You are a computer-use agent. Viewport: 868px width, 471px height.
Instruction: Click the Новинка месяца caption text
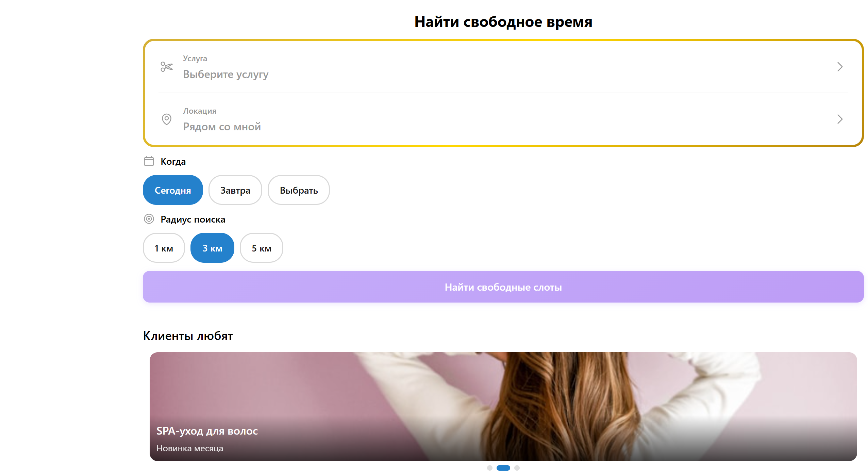[x=190, y=449]
